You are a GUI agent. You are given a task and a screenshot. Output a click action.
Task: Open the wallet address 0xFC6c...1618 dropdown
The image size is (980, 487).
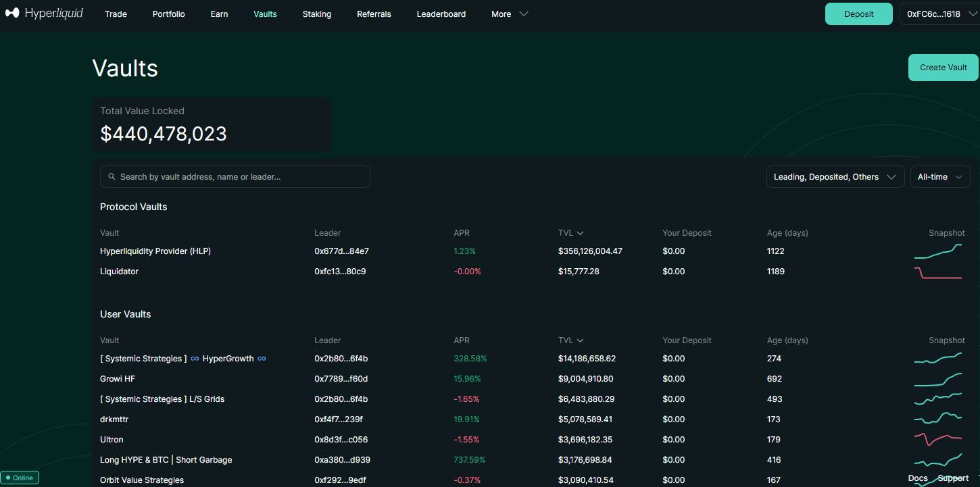point(940,14)
